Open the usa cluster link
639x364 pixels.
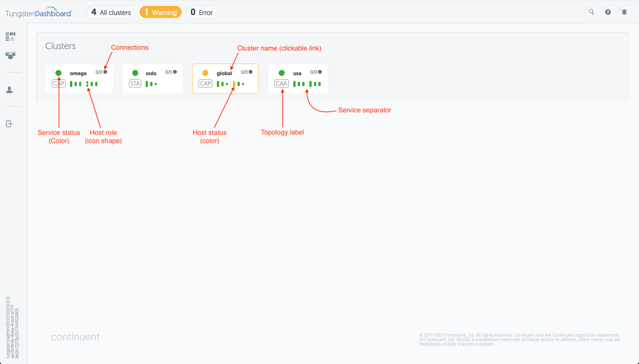pyautogui.click(x=297, y=73)
